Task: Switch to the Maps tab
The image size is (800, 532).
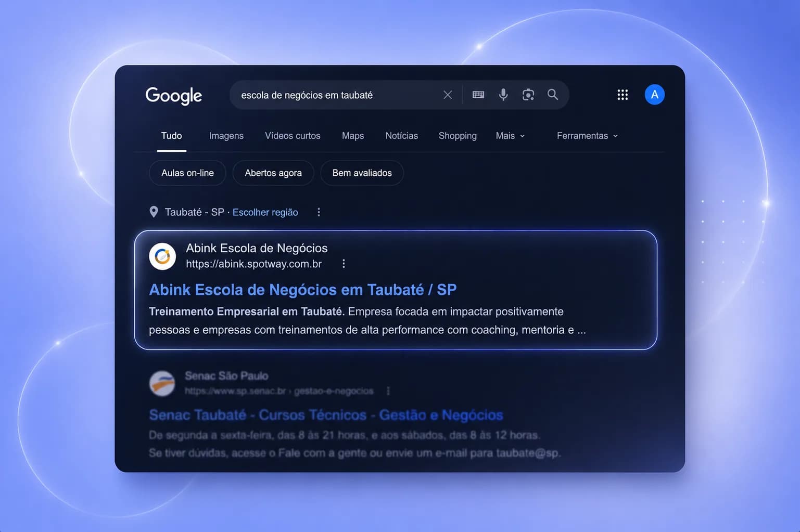Action: click(x=353, y=136)
